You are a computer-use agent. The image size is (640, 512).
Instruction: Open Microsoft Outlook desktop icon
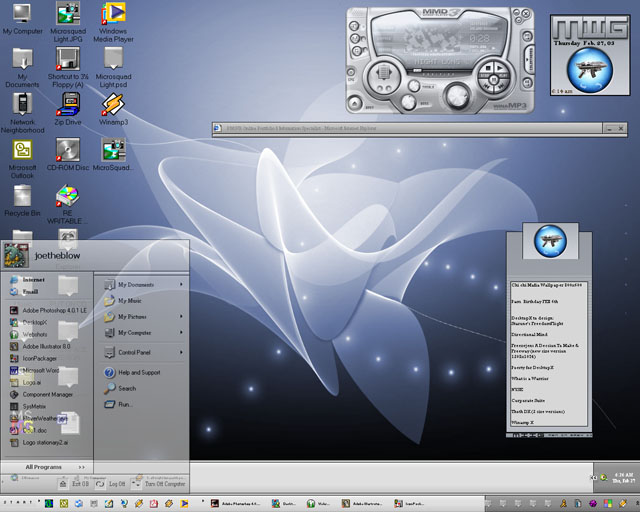click(22, 159)
